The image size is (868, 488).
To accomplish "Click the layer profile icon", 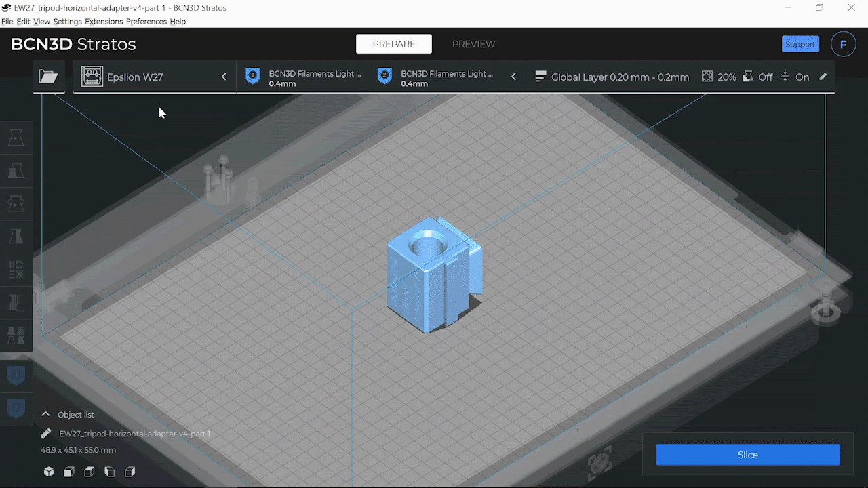I will (x=540, y=77).
